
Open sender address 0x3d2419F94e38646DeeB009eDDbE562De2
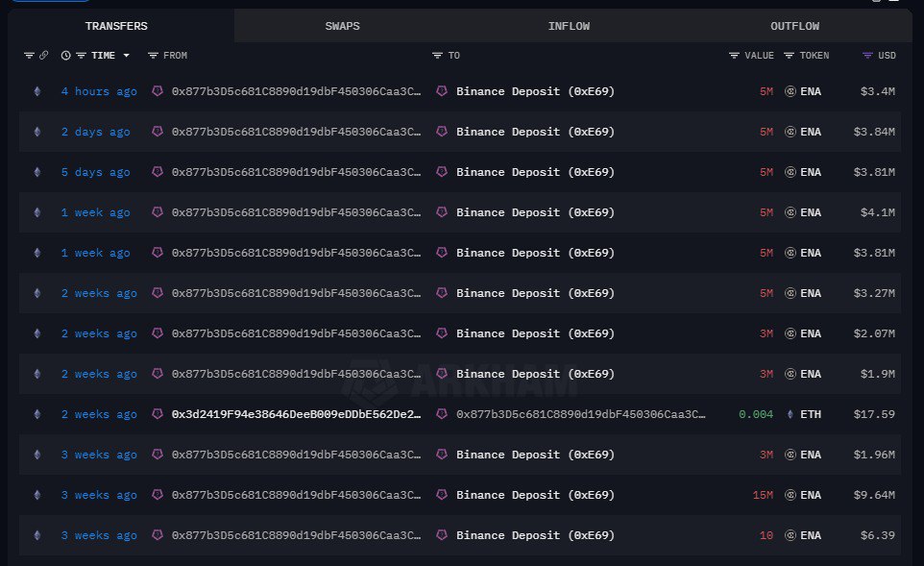[297, 414]
